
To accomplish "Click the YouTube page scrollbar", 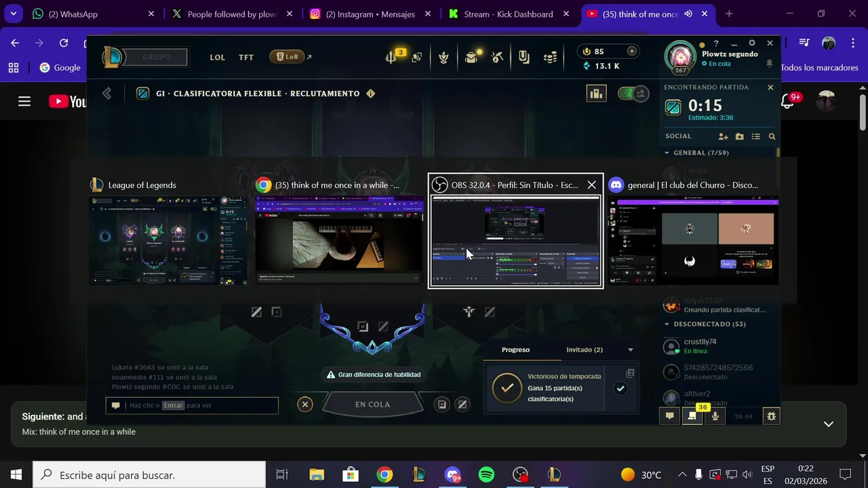I will coord(863,112).
